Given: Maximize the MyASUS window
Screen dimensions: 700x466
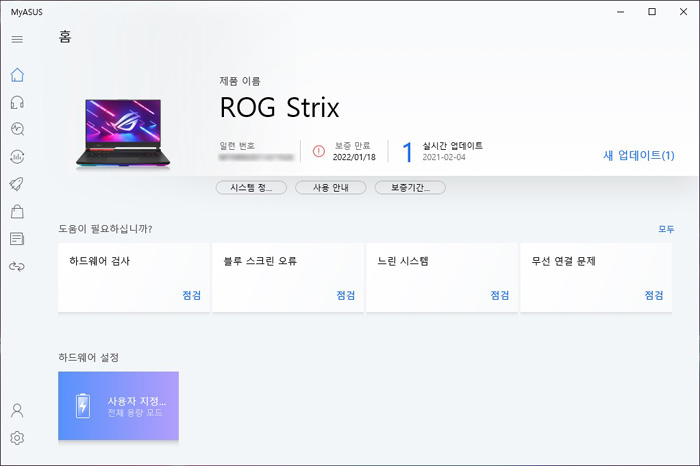Looking at the screenshot, I should 652,12.
